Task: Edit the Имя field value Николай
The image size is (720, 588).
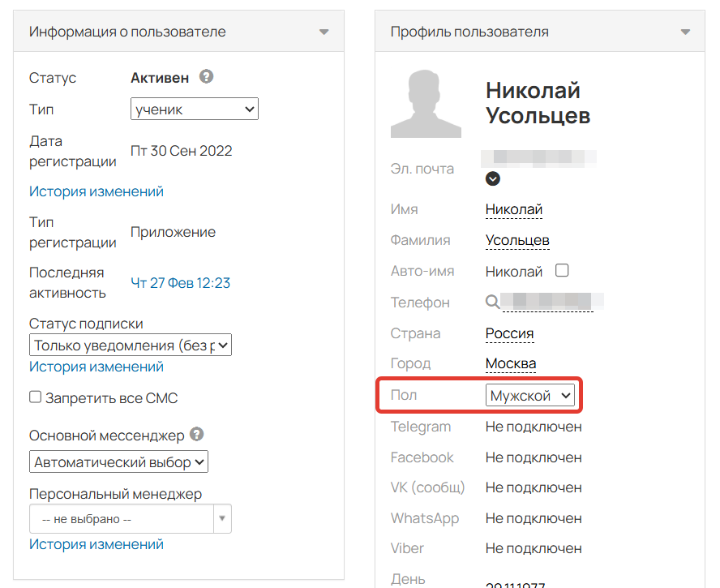Action: (514, 209)
